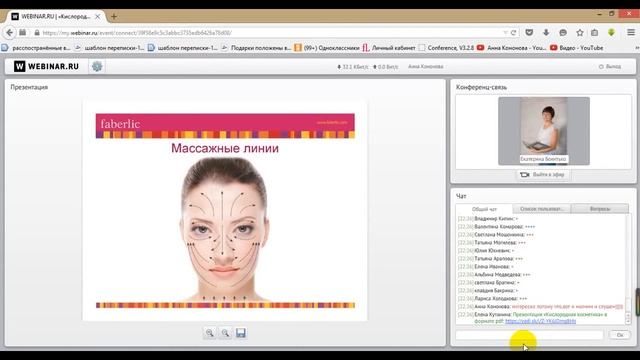The width and height of the screenshot is (640, 360).
Task: Switch to the 'Список пользоват...' tab
Action: (541, 209)
